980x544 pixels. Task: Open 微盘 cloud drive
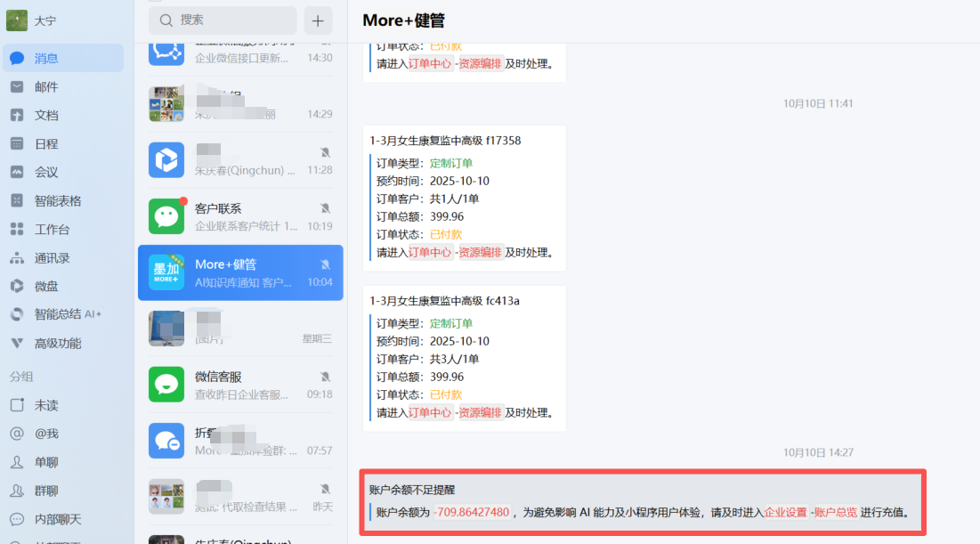(x=46, y=286)
